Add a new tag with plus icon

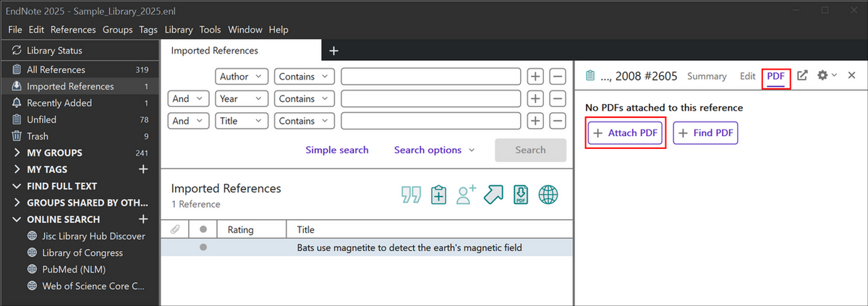coord(143,169)
